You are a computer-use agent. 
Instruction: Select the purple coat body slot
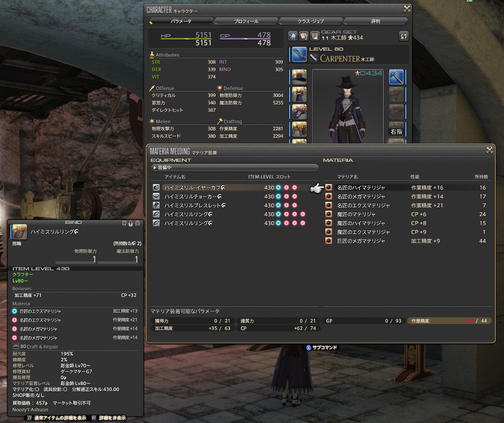pyautogui.click(x=299, y=95)
